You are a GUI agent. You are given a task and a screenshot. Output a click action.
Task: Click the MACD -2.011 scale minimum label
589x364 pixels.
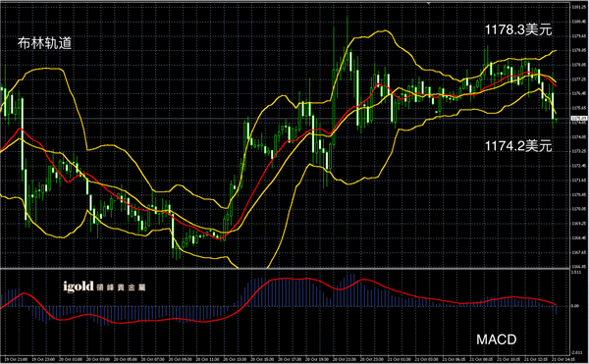coord(576,353)
